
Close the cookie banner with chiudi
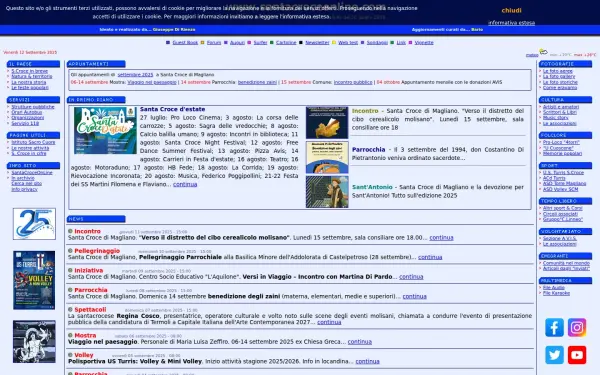(511, 10)
